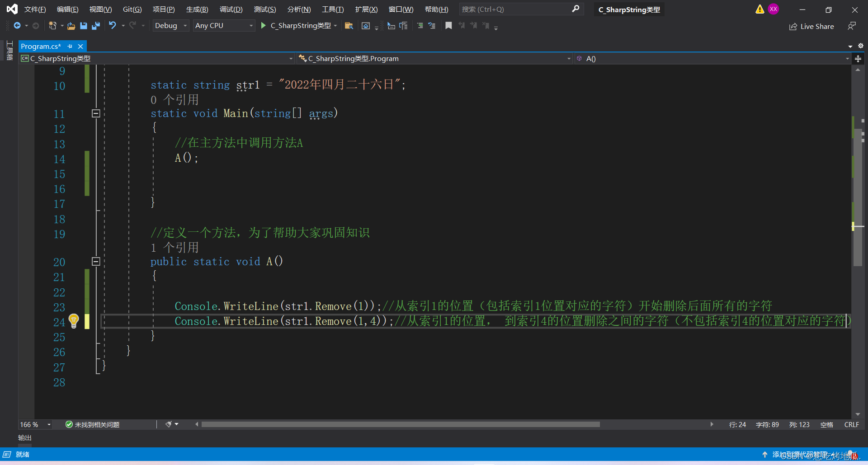Click the search magnifier icon
The height and width of the screenshot is (465, 868).
[576, 9]
